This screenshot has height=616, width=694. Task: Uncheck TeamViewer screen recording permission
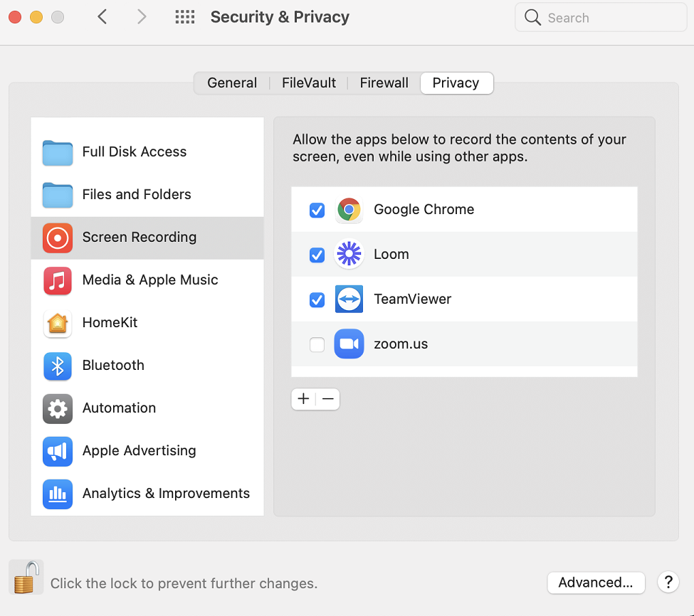coord(317,299)
